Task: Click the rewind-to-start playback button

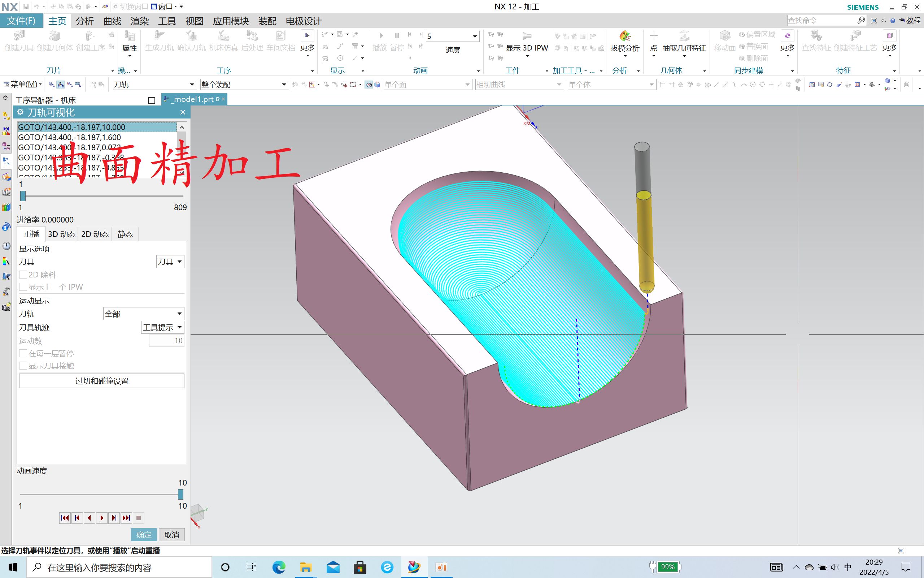Action: (65, 518)
